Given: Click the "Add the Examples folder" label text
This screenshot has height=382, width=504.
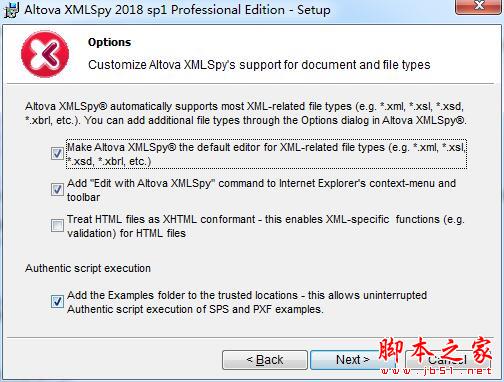Looking at the screenshot, I should point(247,302).
